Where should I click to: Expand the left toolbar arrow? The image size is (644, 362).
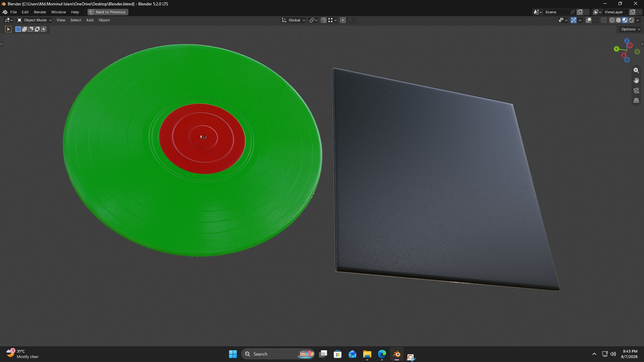1,44
